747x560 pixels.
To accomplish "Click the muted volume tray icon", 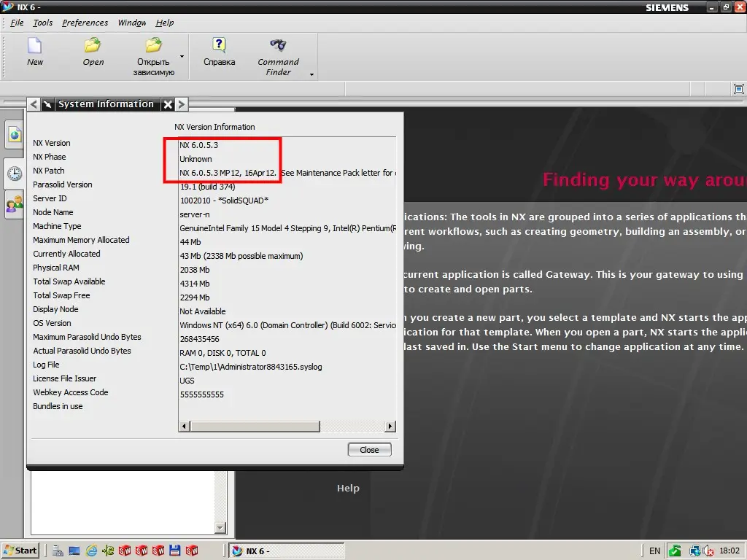I will 708,551.
